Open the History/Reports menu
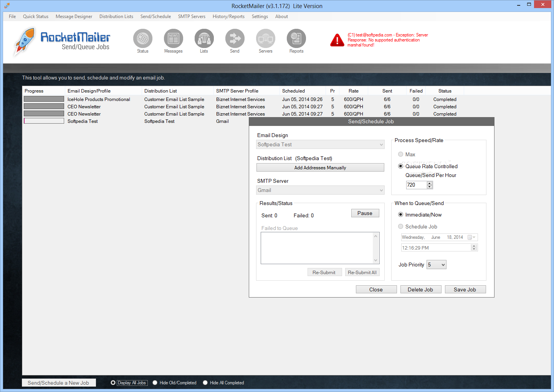 (x=228, y=17)
